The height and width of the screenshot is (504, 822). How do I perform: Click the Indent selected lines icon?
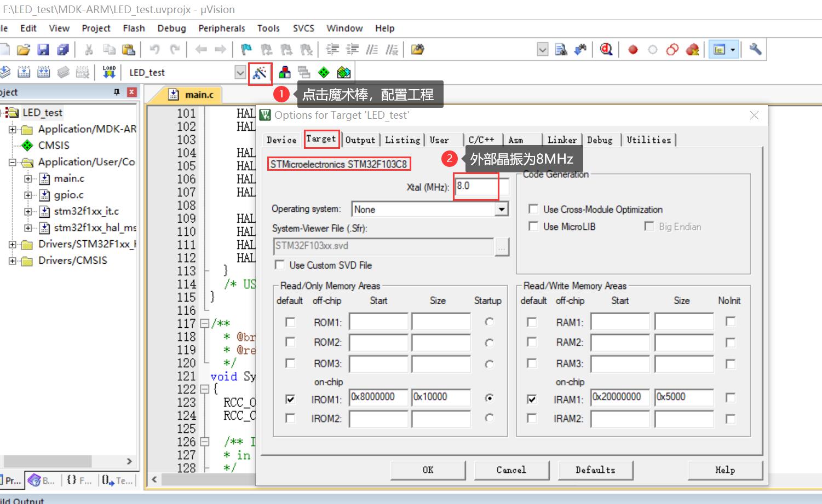332,50
